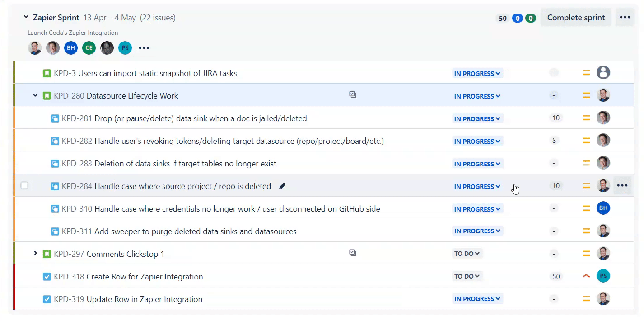644x321 pixels.
Task: Click the blue task icon for KPD-318
Action: [x=47, y=277]
